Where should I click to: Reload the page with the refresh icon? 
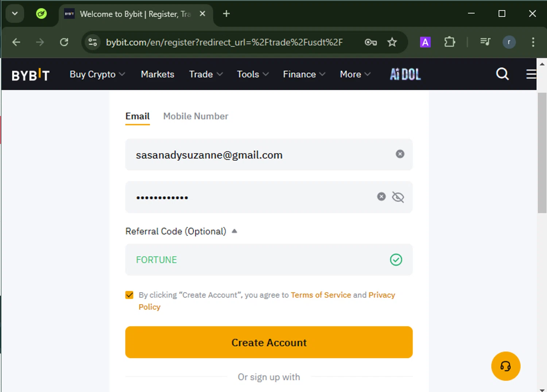[64, 42]
